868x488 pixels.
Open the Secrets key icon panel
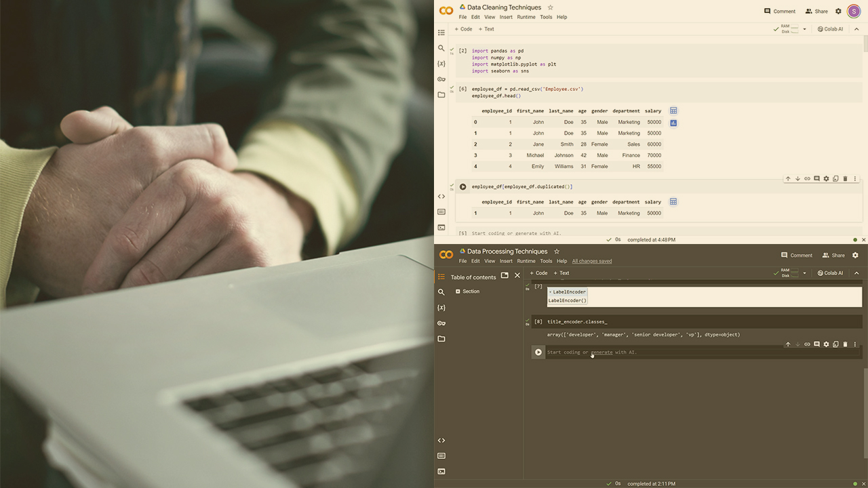(x=441, y=78)
